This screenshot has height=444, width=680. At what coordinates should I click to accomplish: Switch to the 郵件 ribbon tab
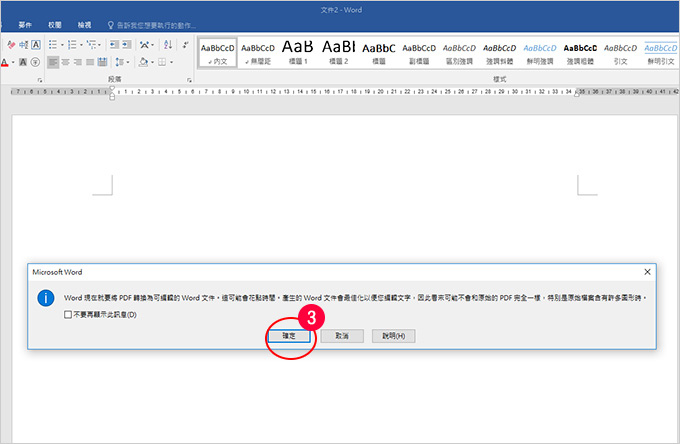click(25, 25)
